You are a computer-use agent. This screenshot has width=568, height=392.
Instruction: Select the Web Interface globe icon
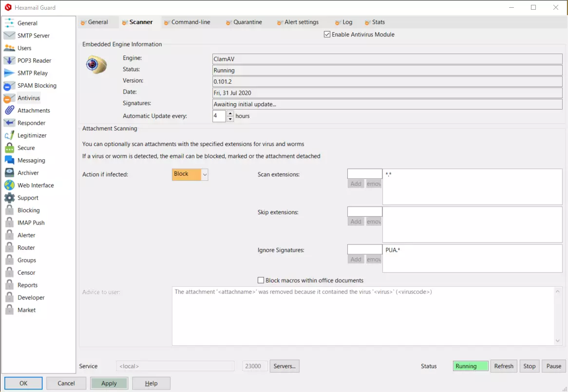point(10,186)
